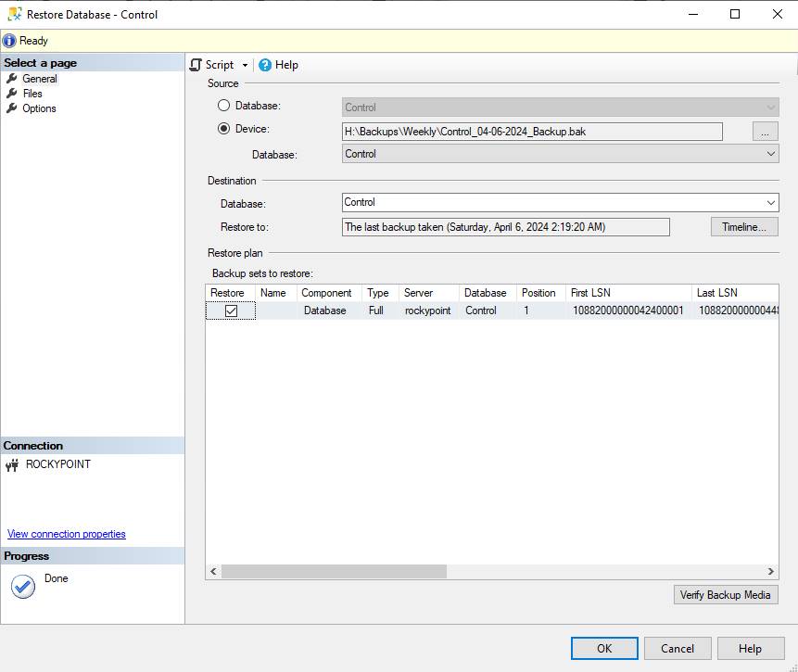Open the Timeline dialog

coord(744,227)
